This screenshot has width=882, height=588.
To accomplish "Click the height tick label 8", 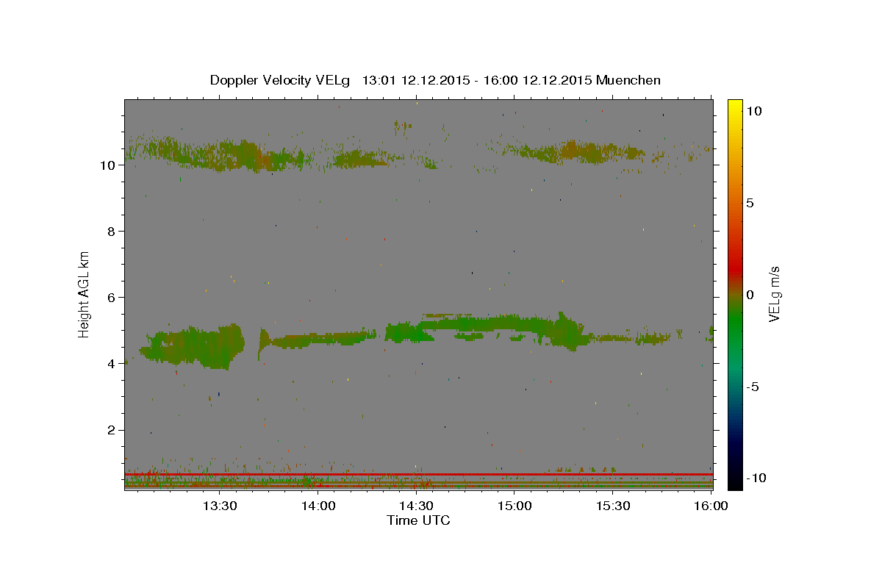I will pyautogui.click(x=112, y=231).
